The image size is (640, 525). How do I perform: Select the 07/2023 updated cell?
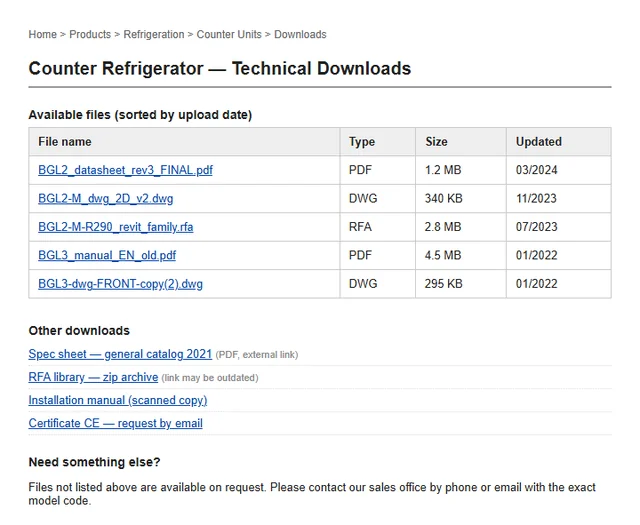559,227
